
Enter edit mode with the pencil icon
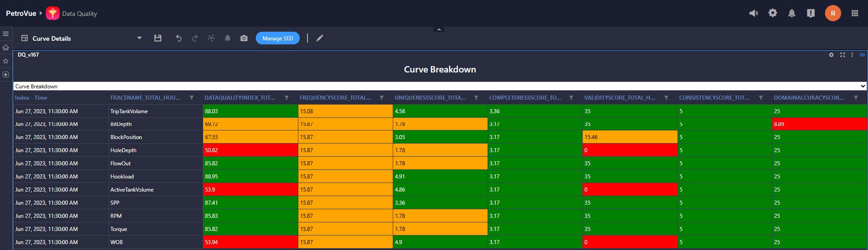tap(320, 38)
